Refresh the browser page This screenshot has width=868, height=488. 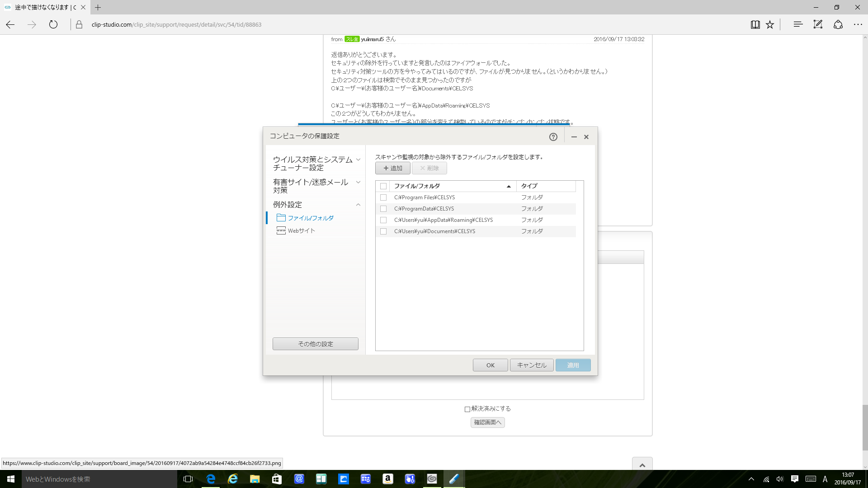tap(53, 25)
